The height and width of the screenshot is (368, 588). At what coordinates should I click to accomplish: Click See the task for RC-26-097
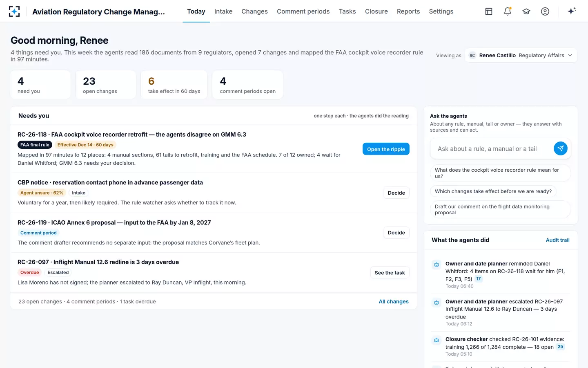390,273
